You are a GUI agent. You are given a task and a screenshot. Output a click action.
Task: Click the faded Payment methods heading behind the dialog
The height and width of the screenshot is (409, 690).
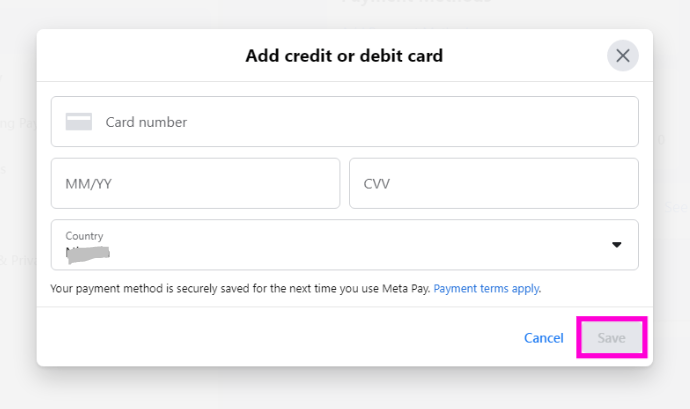coord(416,2)
